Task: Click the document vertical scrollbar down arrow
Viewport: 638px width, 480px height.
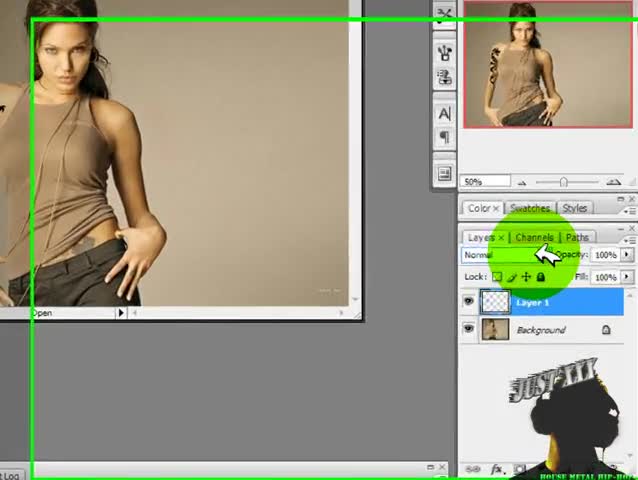Action: click(x=355, y=299)
